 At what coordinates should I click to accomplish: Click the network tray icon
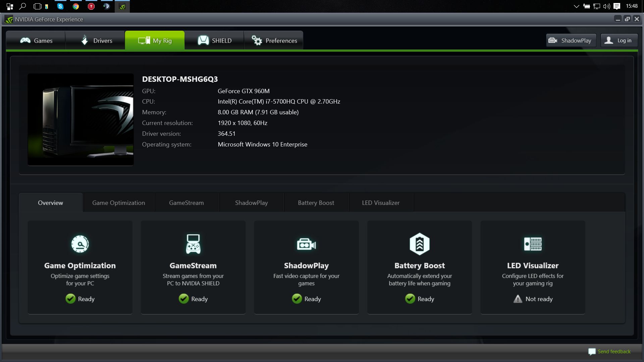click(x=597, y=6)
